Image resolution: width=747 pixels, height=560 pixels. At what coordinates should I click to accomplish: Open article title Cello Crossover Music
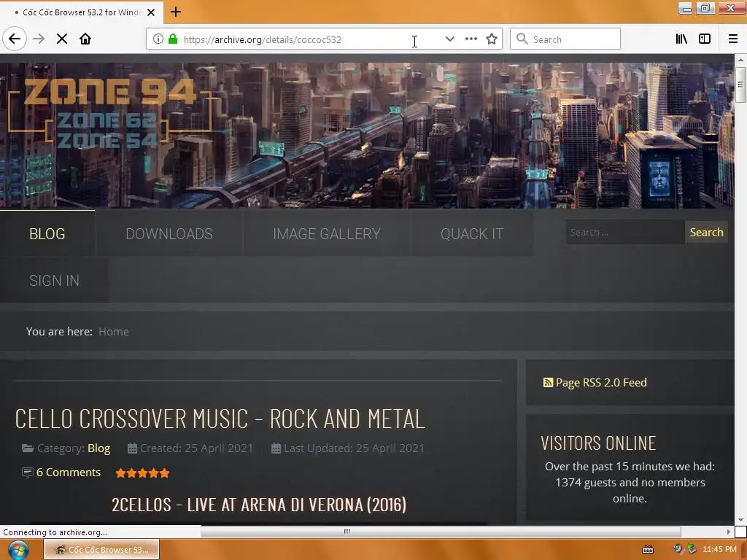(220, 419)
